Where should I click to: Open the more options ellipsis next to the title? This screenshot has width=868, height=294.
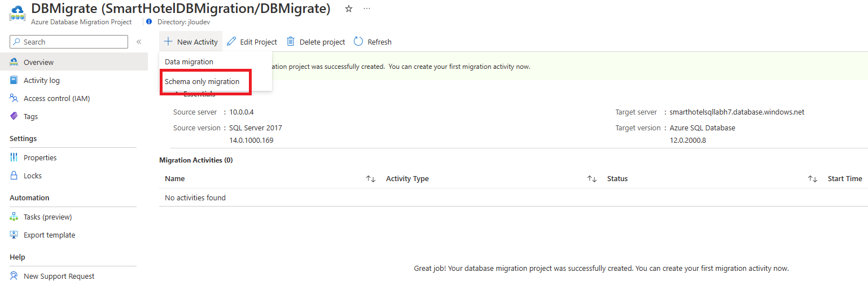[367, 9]
